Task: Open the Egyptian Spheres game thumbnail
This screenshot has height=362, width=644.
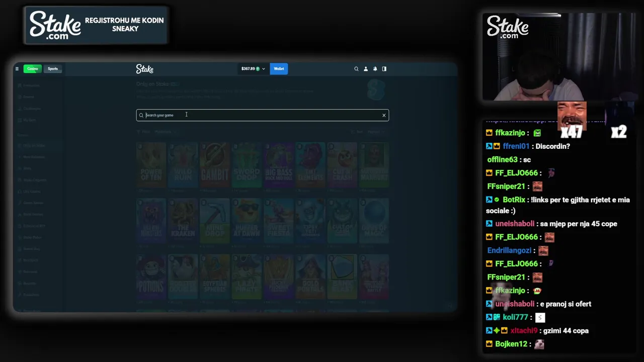Action: pyautogui.click(x=215, y=277)
